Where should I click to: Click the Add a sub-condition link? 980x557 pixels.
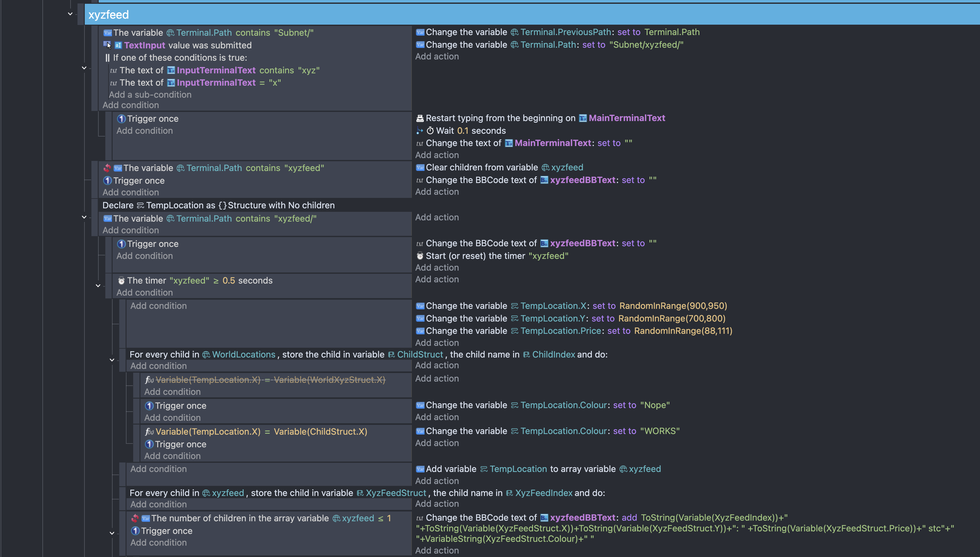click(150, 95)
